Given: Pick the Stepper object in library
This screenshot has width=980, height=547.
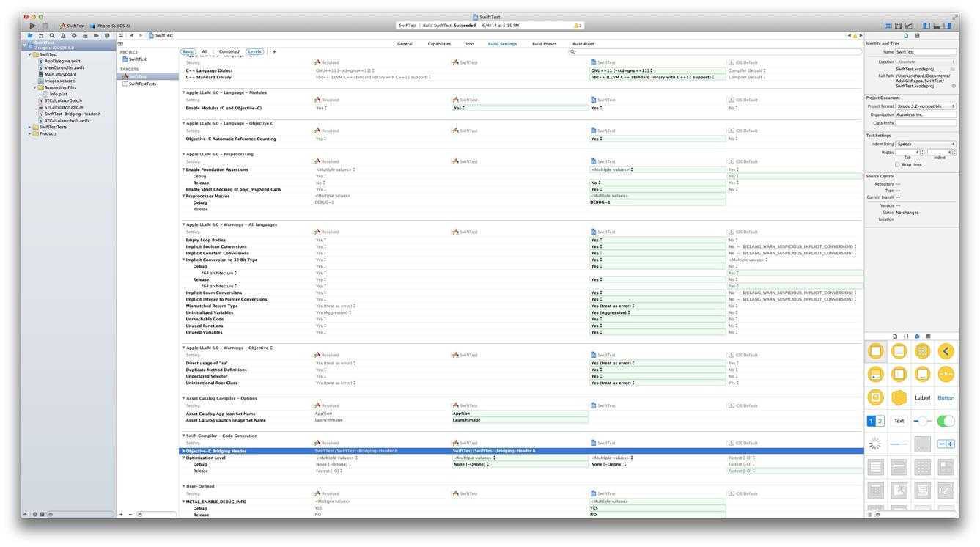Looking at the screenshot, I should click(946, 444).
